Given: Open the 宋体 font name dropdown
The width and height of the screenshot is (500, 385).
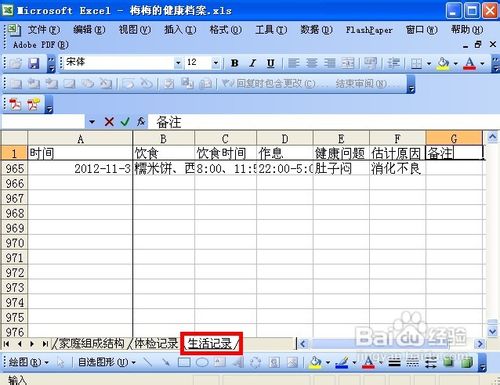Looking at the screenshot, I should coord(178,63).
